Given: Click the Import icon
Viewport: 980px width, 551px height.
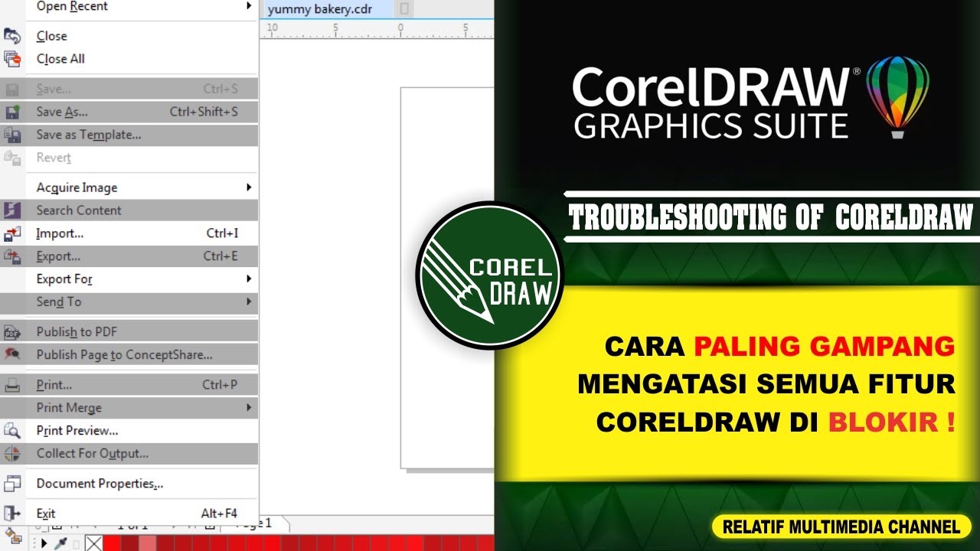Looking at the screenshot, I should point(12,233).
